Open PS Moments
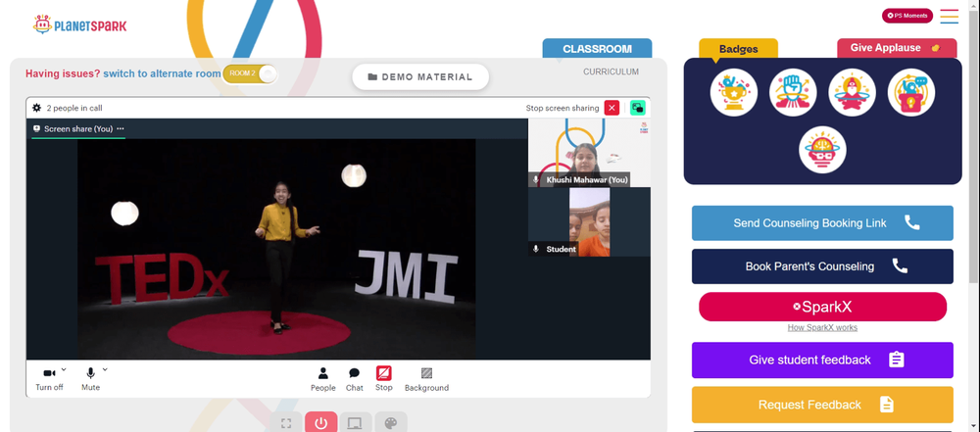Viewport: 980px width, 432px height. (906, 16)
